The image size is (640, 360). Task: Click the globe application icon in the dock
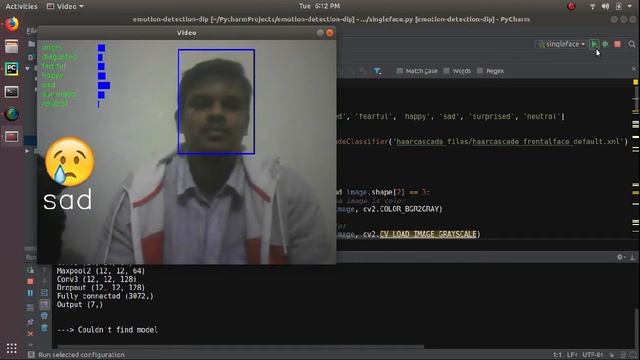[x=11, y=114]
